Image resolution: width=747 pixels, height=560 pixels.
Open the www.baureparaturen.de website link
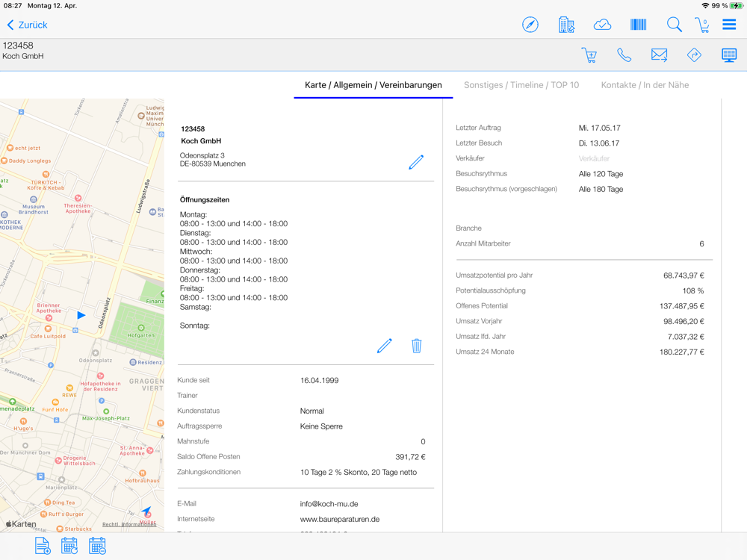339,519
